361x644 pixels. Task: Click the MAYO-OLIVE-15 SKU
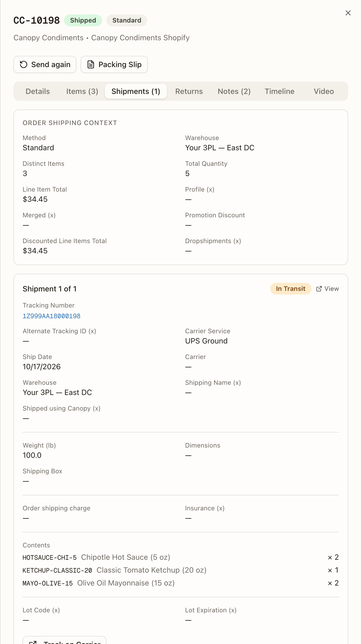(x=48, y=583)
